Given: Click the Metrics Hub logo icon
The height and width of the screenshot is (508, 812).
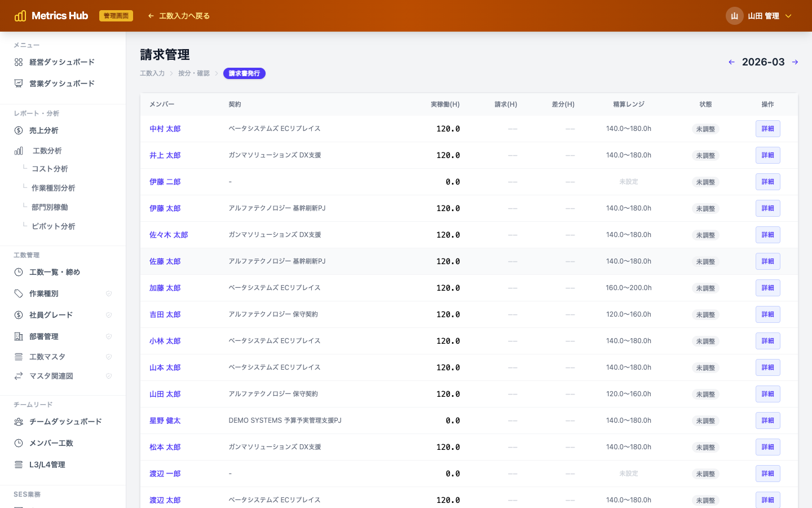Looking at the screenshot, I should [x=20, y=16].
